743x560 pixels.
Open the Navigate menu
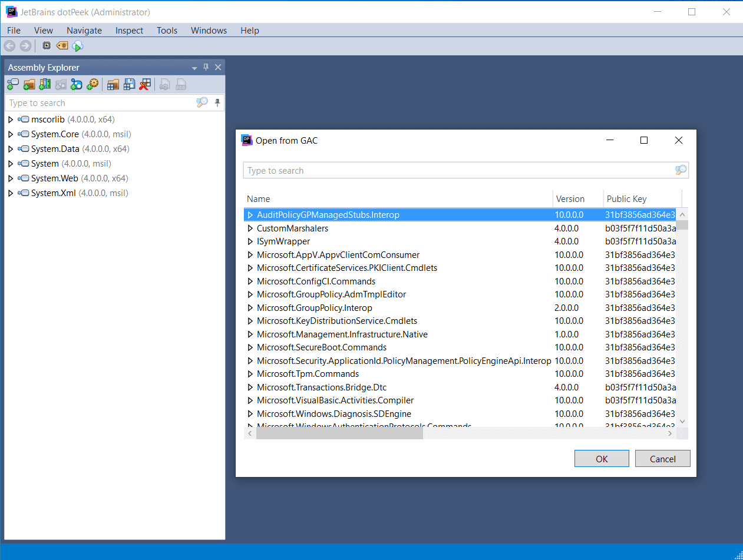tap(84, 31)
